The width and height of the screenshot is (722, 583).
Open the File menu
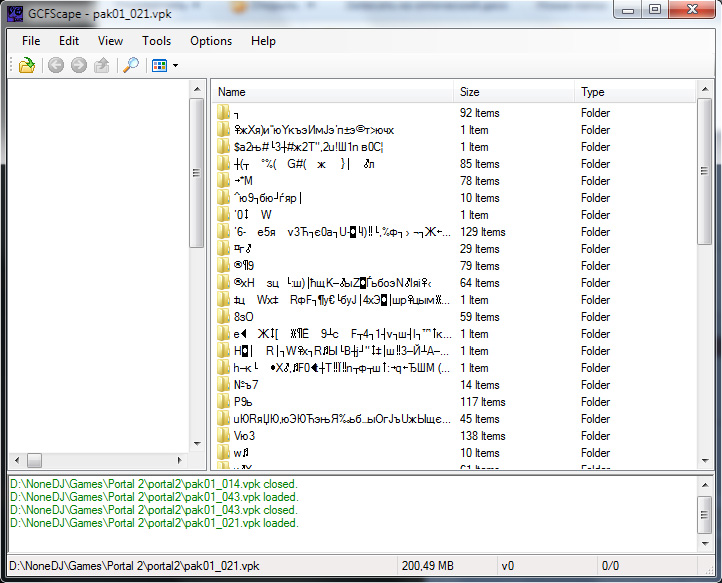(x=31, y=41)
